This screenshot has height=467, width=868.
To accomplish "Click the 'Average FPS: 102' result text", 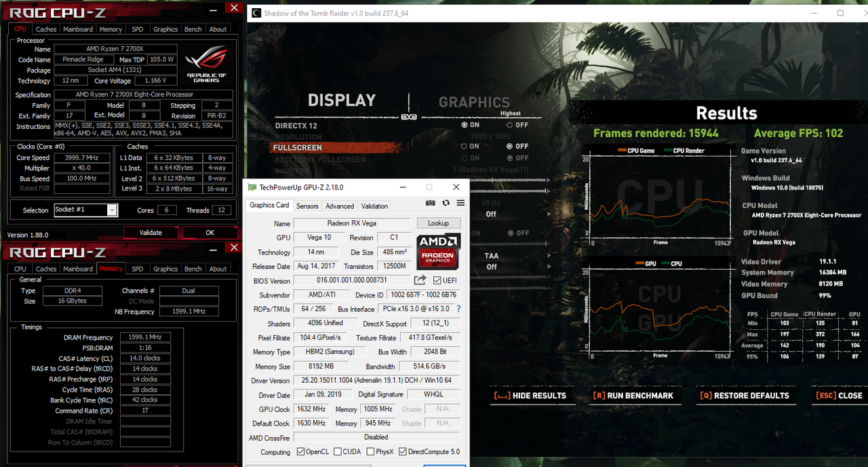I will pos(799,133).
